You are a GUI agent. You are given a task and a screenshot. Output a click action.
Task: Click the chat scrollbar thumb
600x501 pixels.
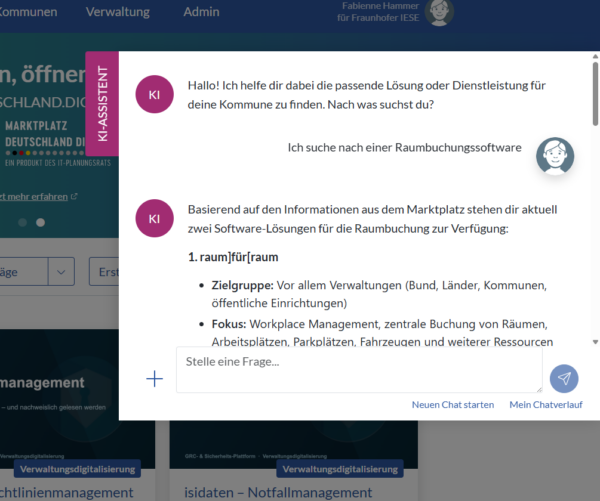(x=595, y=94)
